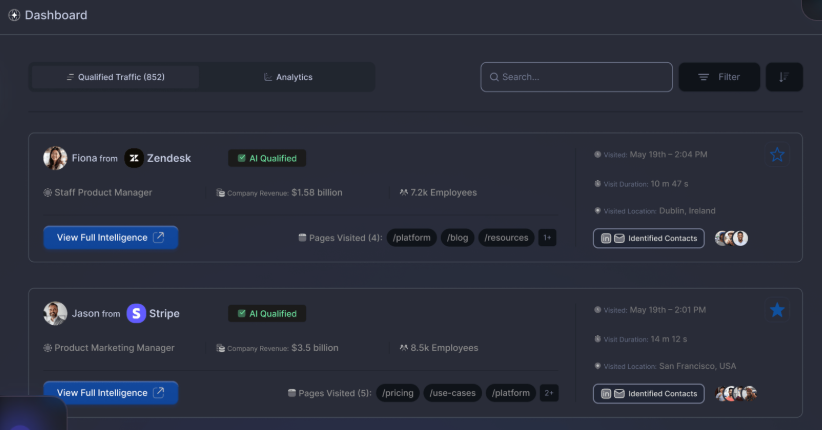The image size is (822, 430).
Task: Select the /pricing page tag
Action: [x=397, y=393]
